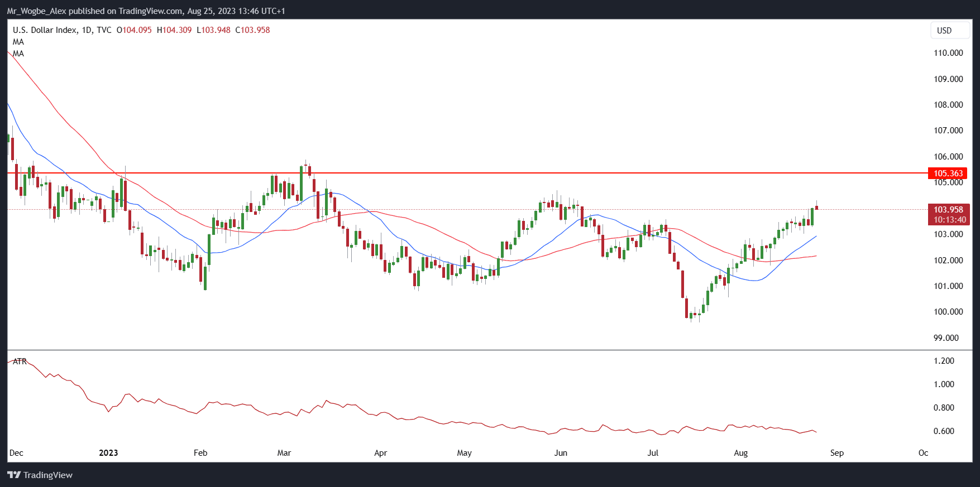Click the 106.000 price axis label
This screenshot has width=980, height=487.
click(x=948, y=157)
